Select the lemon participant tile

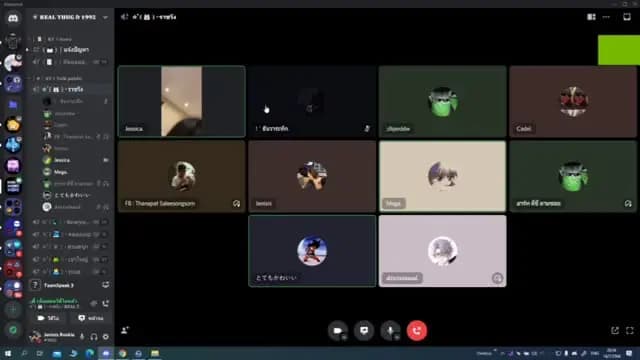coord(312,176)
